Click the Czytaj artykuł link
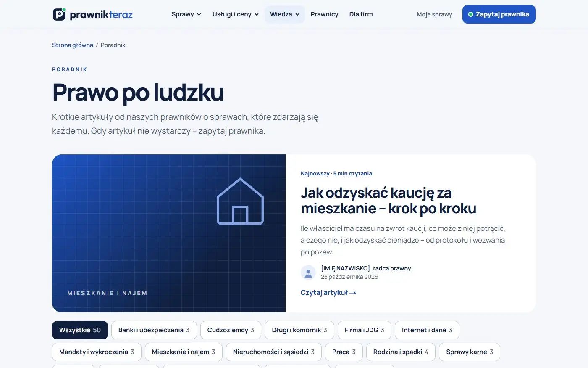The height and width of the screenshot is (368, 588). [328, 293]
